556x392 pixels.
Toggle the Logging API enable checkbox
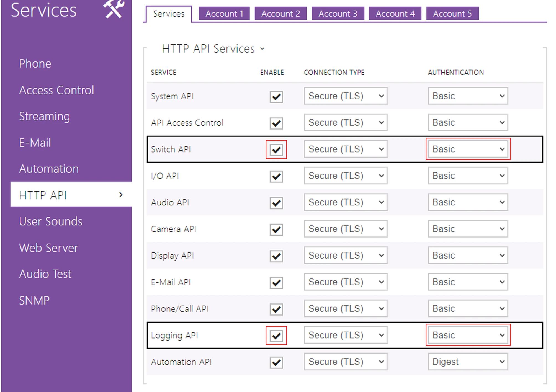coord(276,336)
